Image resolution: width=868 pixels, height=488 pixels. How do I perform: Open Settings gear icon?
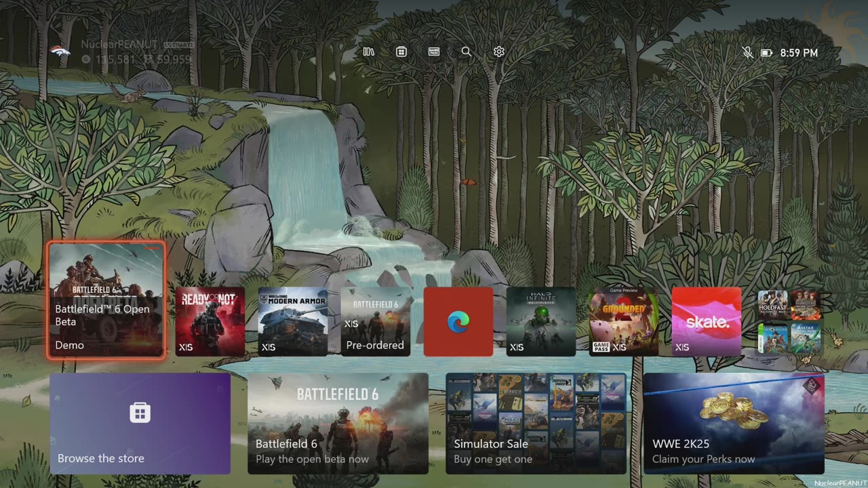coord(499,52)
